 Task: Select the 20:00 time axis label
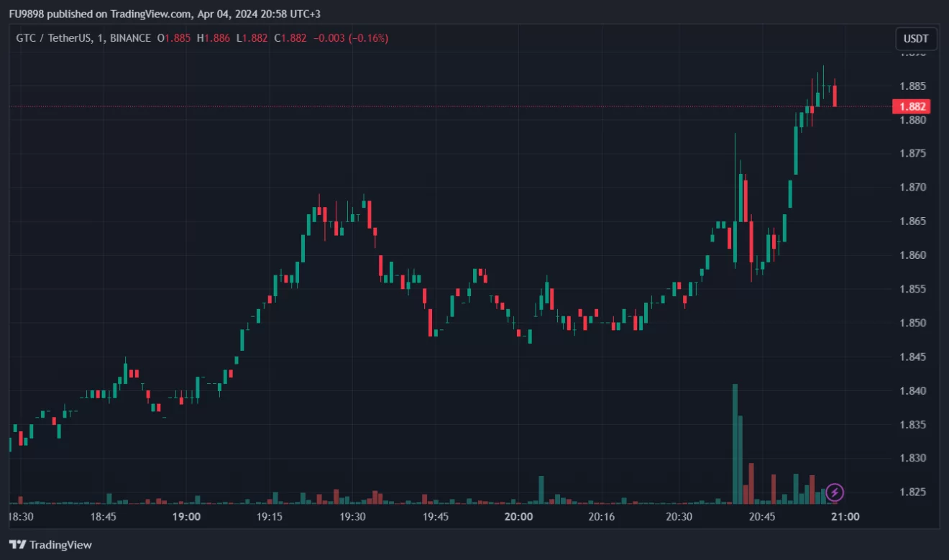point(518,517)
